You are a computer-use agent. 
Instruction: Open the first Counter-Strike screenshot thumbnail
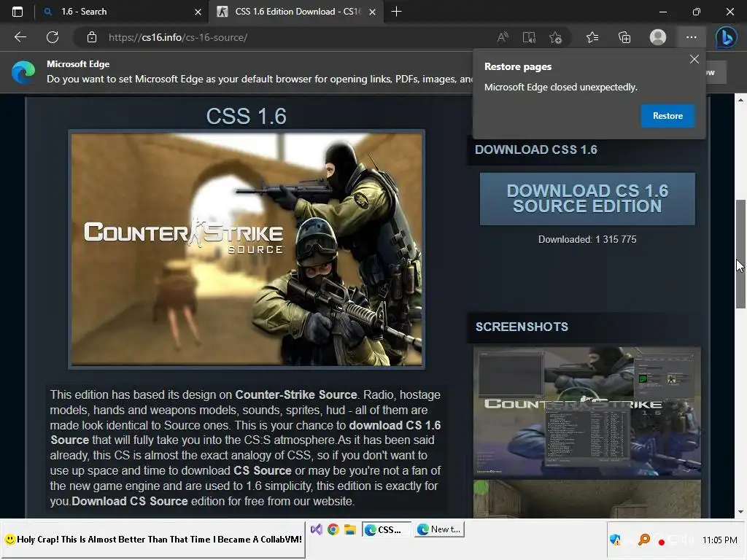coord(587,411)
